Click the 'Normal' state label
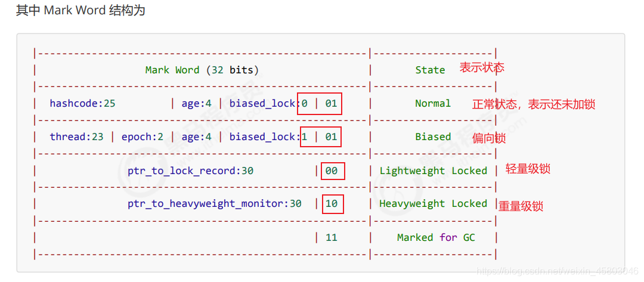 433,104
